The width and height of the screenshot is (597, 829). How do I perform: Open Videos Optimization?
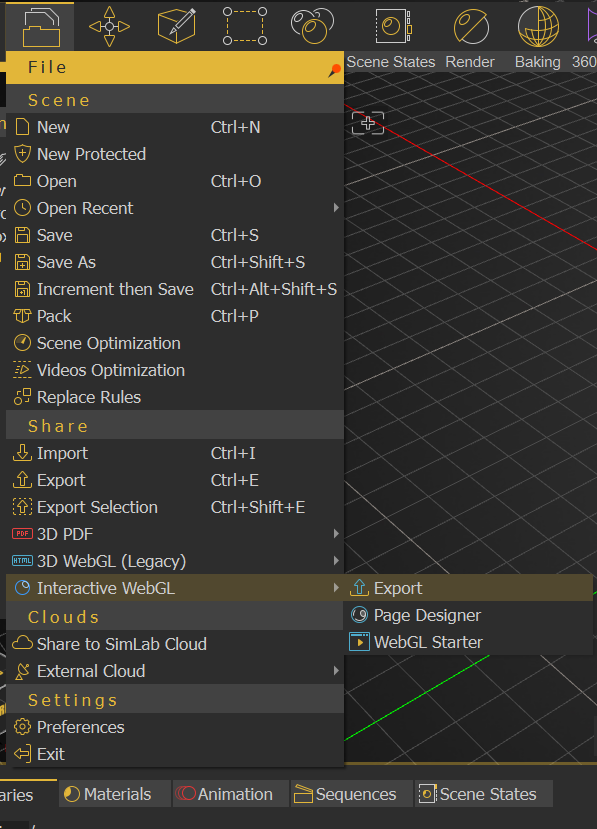[175, 370]
